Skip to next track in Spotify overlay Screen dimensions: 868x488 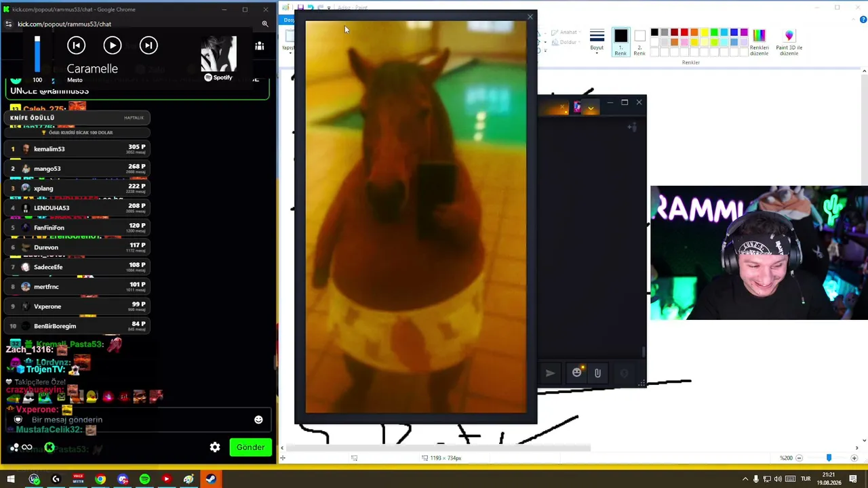click(x=149, y=45)
